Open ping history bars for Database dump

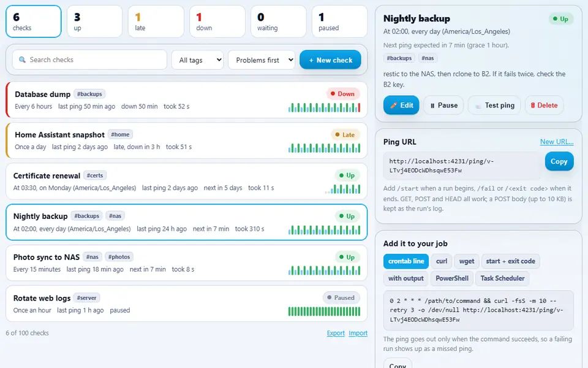click(x=325, y=107)
